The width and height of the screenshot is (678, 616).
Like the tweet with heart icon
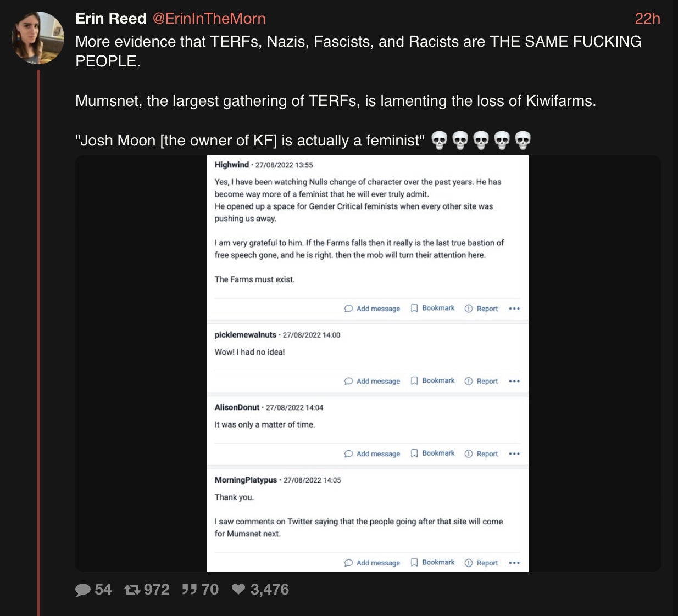click(238, 589)
